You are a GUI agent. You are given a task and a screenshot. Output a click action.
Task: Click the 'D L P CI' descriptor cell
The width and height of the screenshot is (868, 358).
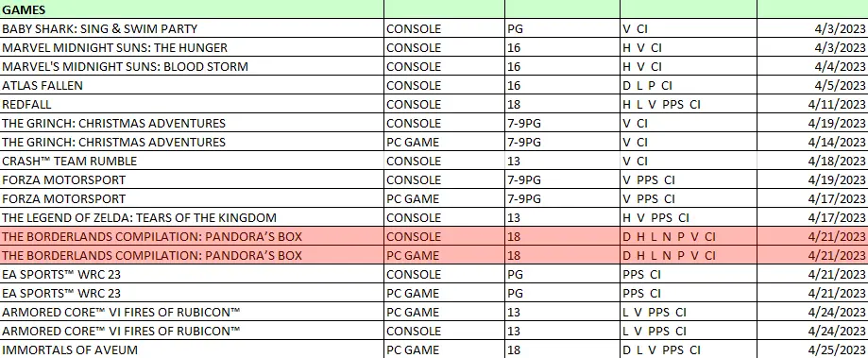pyautogui.click(x=689, y=85)
